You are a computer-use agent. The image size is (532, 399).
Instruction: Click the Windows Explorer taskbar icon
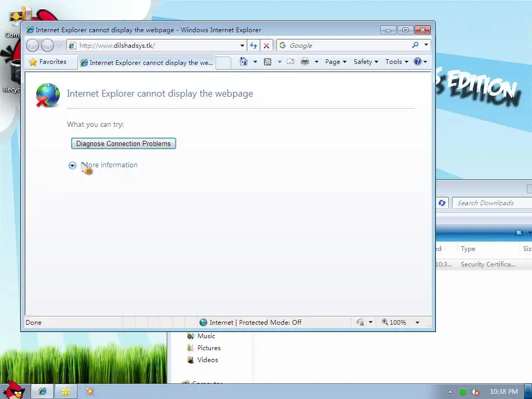[x=66, y=392]
